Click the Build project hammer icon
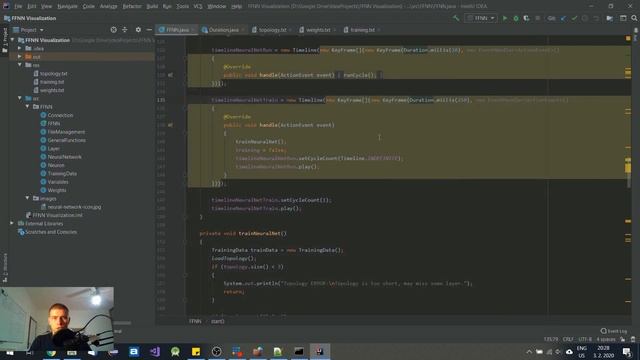This screenshot has height=360, width=640. point(456,18)
